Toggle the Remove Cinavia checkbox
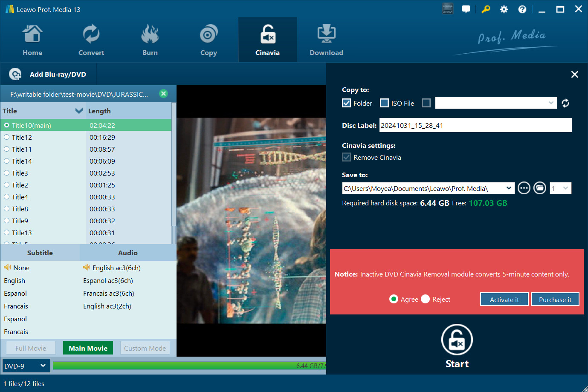 pos(347,157)
